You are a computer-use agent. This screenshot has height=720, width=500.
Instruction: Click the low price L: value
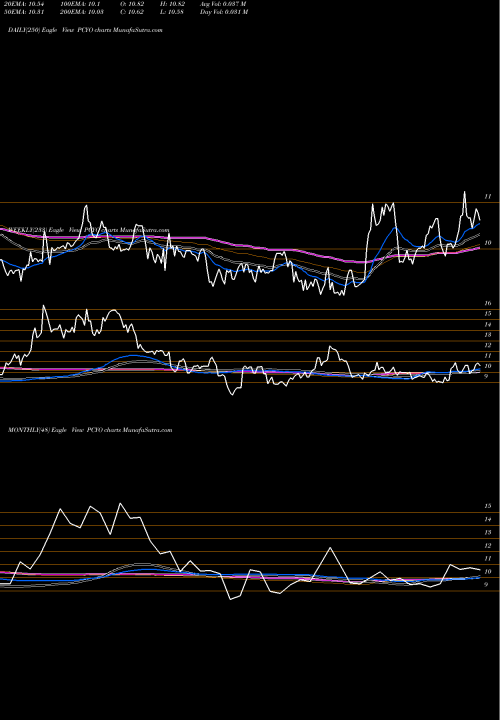(172, 12)
